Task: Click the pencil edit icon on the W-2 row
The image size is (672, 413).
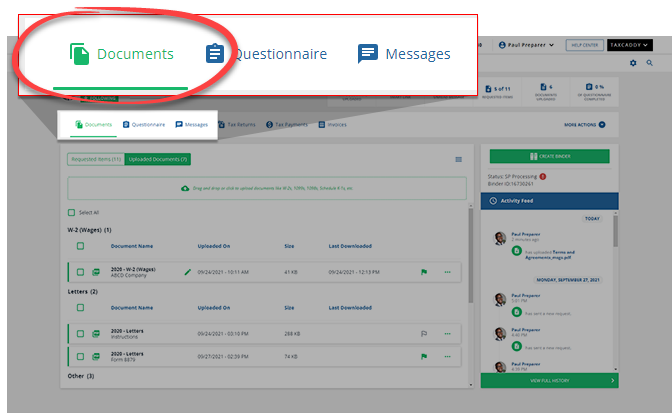Action: (x=187, y=272)
